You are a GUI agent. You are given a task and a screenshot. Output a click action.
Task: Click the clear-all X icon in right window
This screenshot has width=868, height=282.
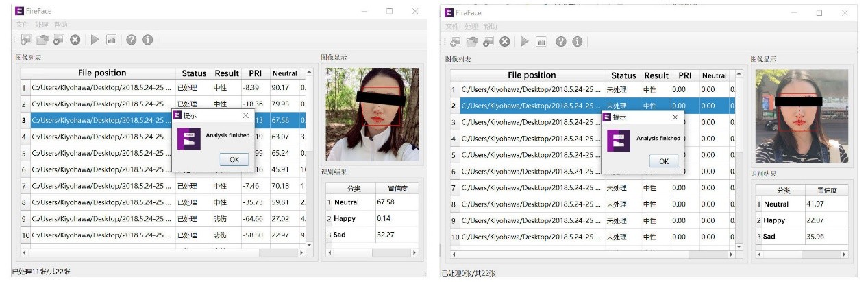tap(505, 42)
